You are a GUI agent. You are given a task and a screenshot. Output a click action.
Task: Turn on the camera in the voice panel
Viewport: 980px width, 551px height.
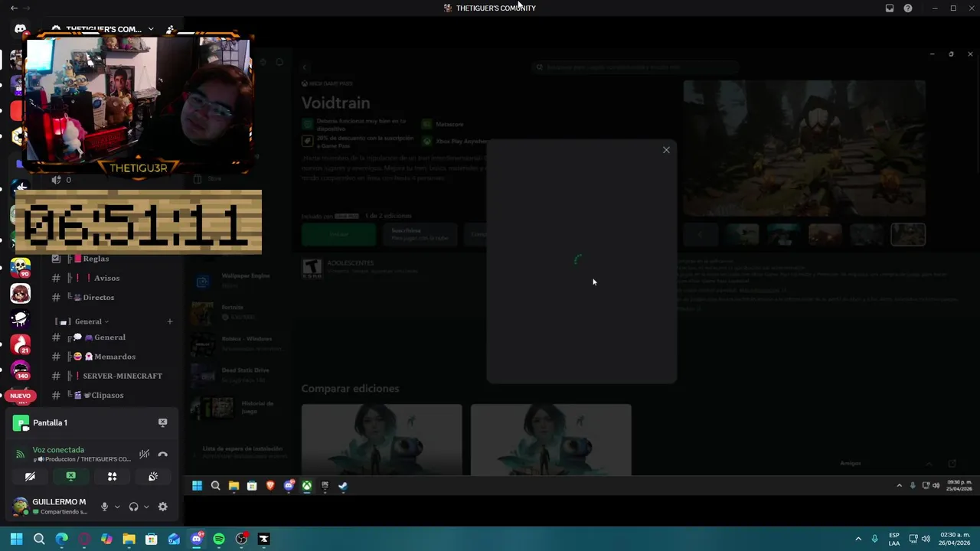click(x=30, y=476)
